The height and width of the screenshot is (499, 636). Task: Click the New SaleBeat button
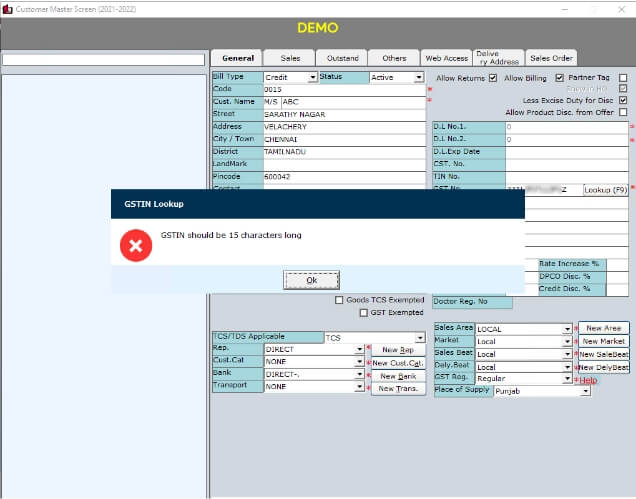(x=604, y=354)
